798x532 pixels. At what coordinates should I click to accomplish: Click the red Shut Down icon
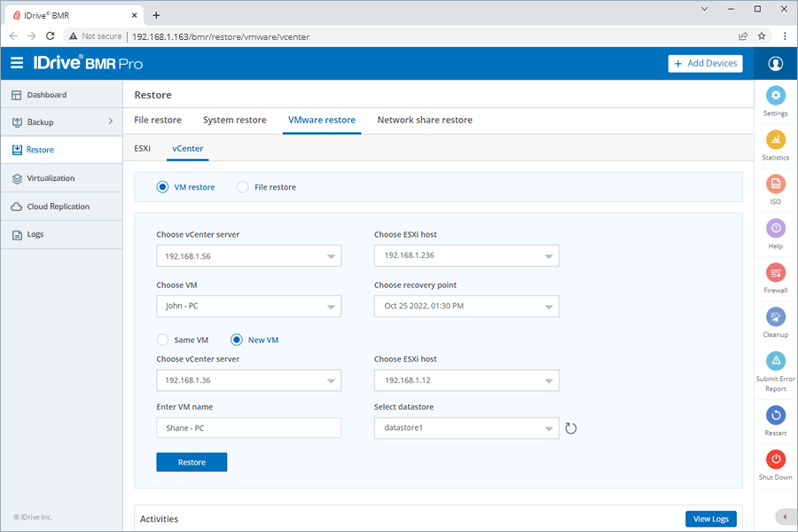[x=775, y=459]
